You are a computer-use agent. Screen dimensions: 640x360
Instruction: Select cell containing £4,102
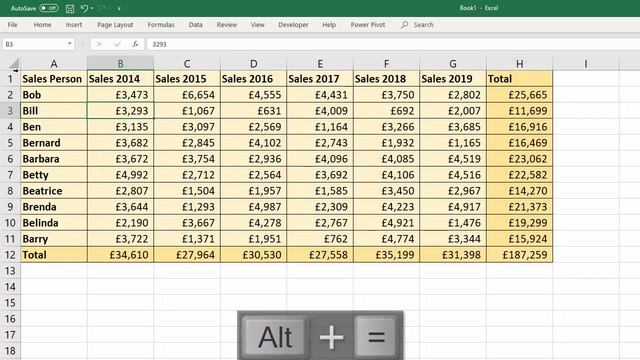[253, 143]
